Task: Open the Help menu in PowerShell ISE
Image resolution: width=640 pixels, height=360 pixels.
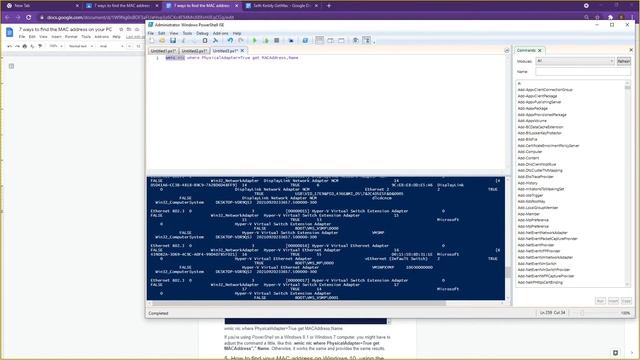Action: point(237,33)
